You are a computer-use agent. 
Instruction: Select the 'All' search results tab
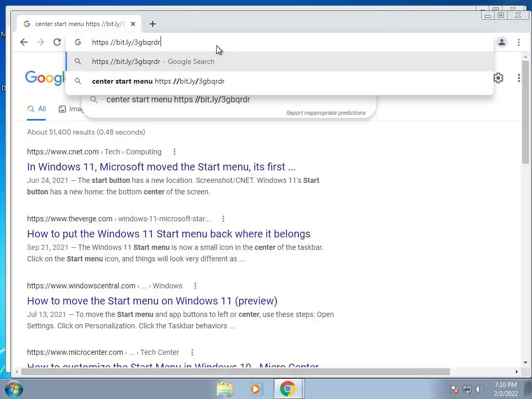pos(36,109)
